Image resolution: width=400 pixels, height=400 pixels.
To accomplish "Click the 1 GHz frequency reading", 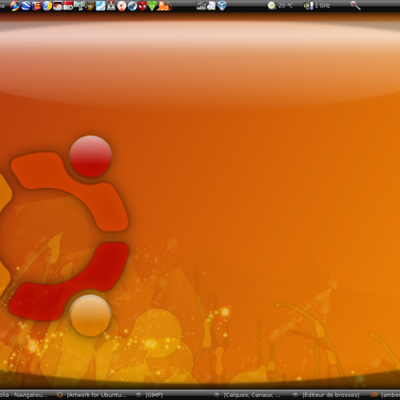I will 322,6.
